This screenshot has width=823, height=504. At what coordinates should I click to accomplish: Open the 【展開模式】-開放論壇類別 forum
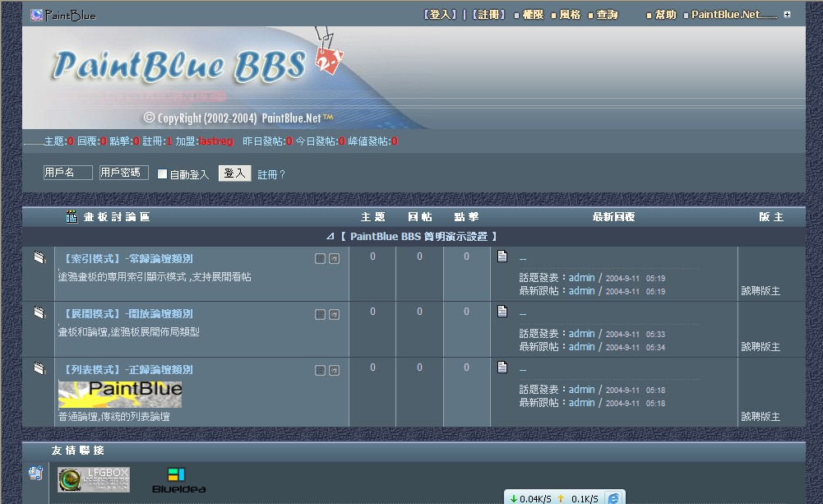click(x=127, y=313)
